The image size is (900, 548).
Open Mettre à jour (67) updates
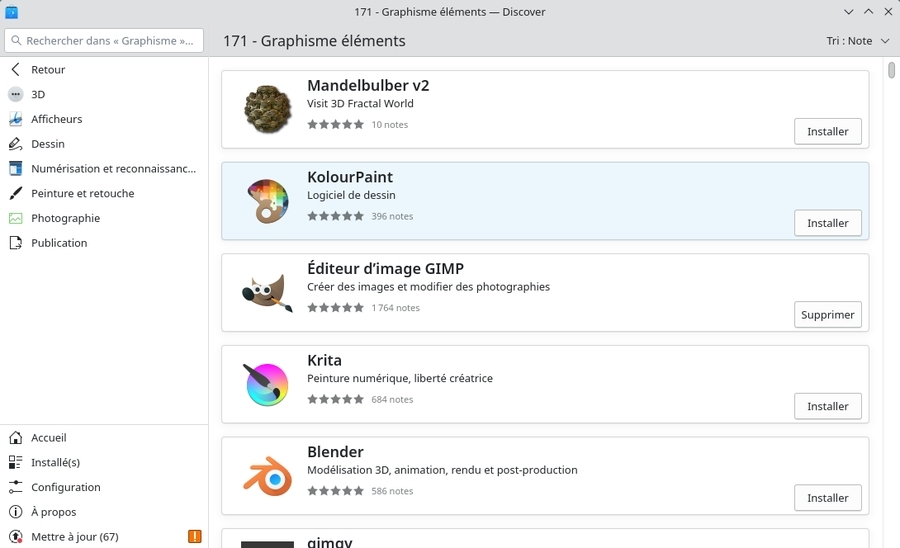coord(74,537)
